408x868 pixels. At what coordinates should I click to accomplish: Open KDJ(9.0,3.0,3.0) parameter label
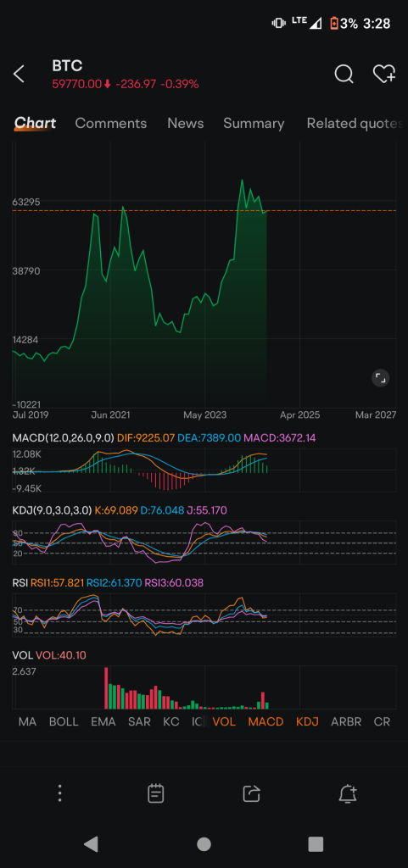(x=52, y=509)
